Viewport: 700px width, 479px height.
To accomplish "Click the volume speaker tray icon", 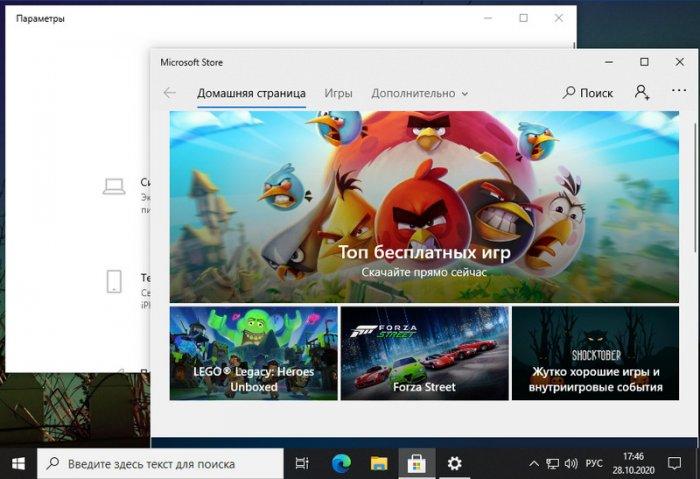I will [571, 464].
